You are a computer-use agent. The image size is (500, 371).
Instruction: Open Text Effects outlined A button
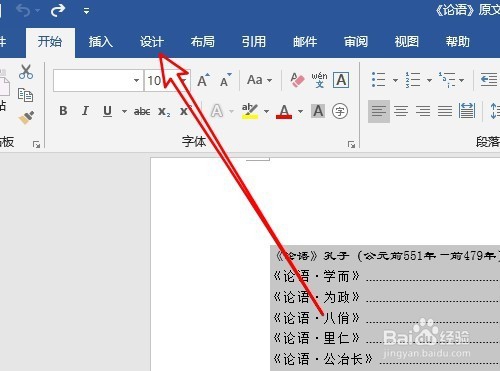[217, 111]
